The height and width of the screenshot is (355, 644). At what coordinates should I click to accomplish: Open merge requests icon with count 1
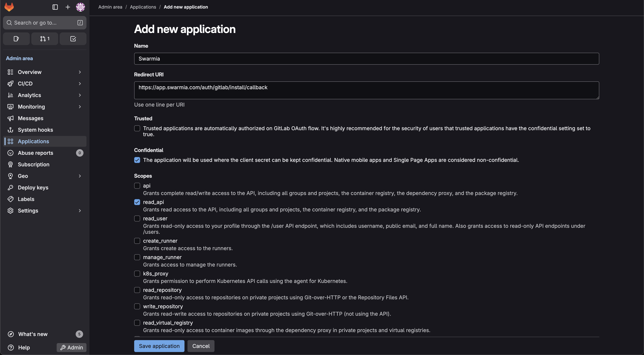(x=45, y=39)
